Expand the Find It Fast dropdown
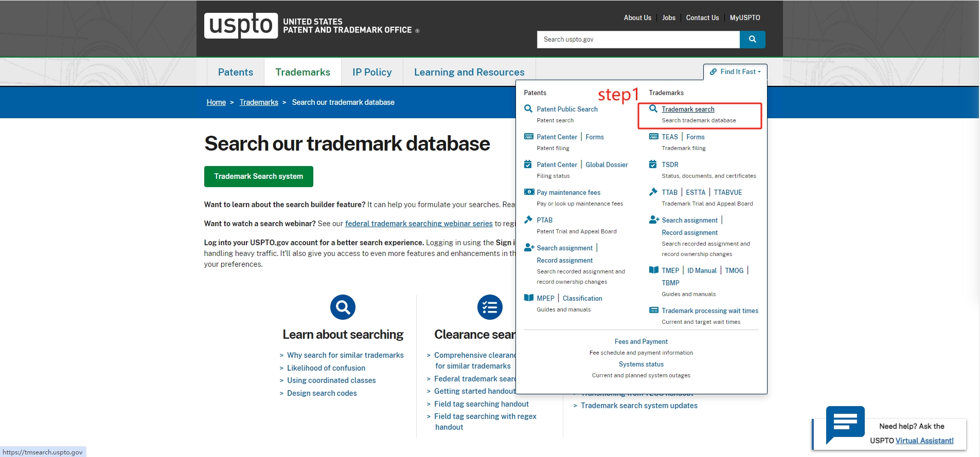The image size is (980, 457). pyautogui.click(x=735, y=72)
